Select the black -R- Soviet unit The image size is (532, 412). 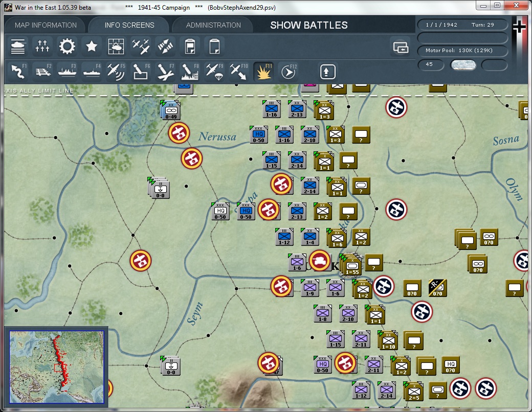coord(438,288)
